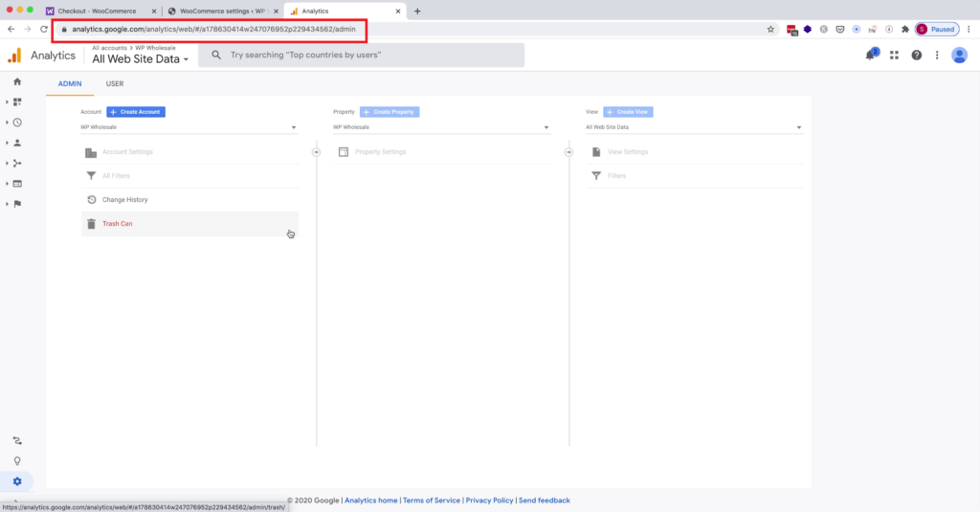Expand the Conversions sidebar section arrow
Image resolution: width=980 pixels, height=512 pixels.
[7, 204]
